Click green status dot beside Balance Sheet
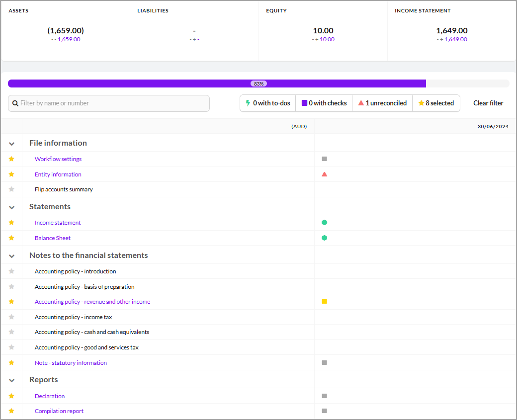The height and width of the screenshot is (420, 517). click(x=324, y=238)
